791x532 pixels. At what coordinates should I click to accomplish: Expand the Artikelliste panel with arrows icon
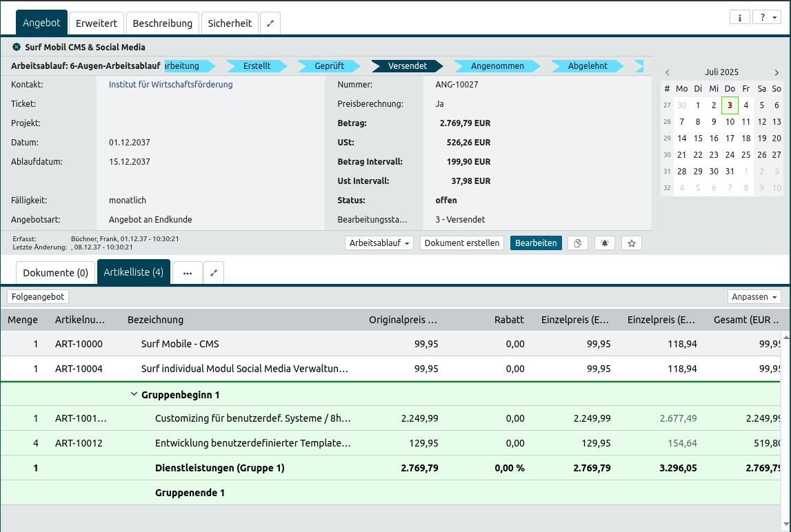point(214,273)
